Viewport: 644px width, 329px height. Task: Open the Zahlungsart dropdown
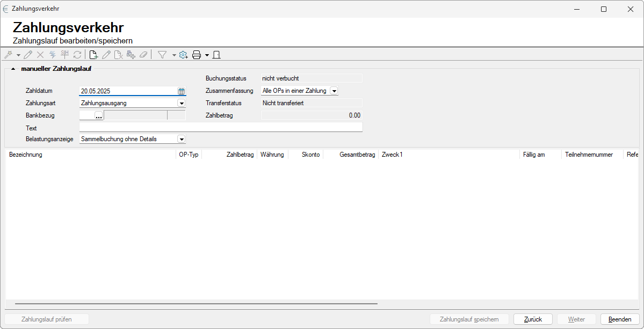click(x=182, y=103)
